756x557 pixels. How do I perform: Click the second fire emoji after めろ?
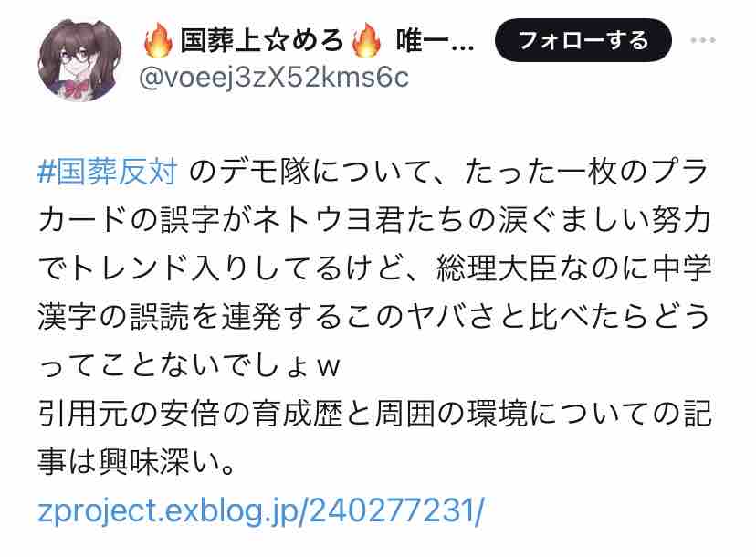pos(366,39)
